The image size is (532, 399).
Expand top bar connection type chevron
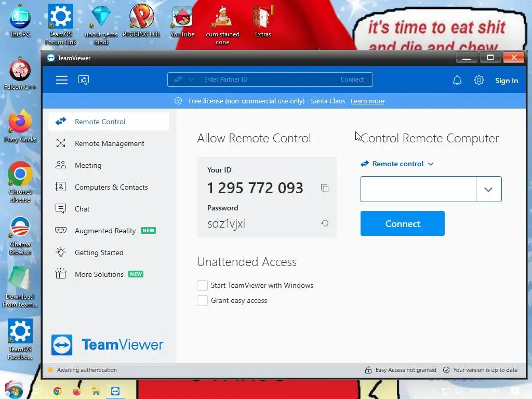pos(191,79)
